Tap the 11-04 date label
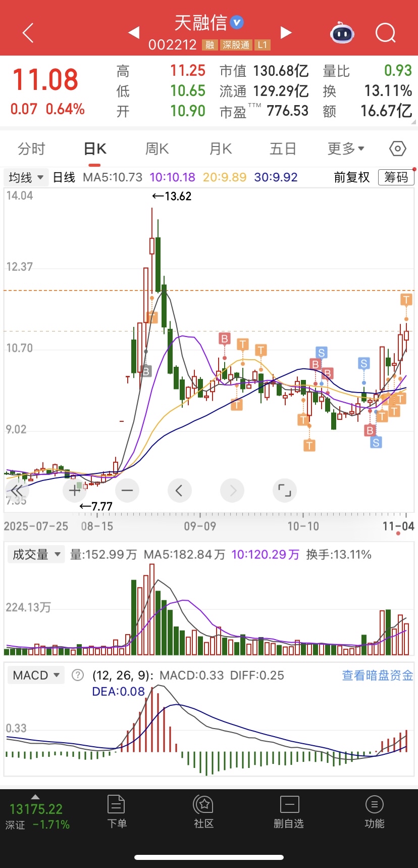The width and height of the screenshot is (418, 868). click(398, 526)
